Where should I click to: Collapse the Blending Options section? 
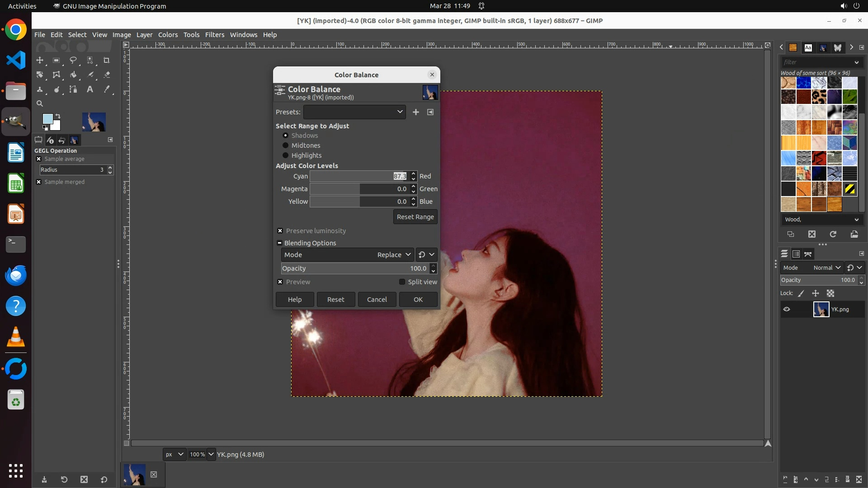click(x=280, y=243)
